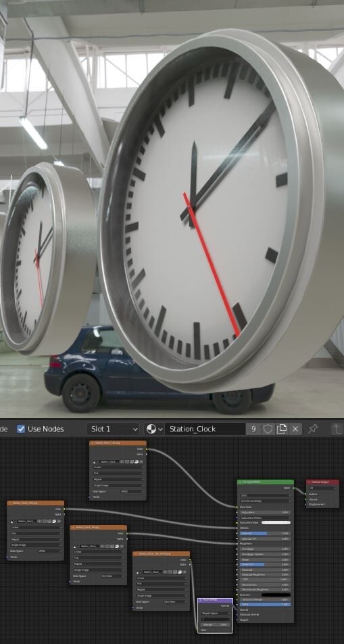The width and height of the screenshot is (344, 644).
Task: Collapse the Metallic image texture node
Action: [x=10, y=503]
